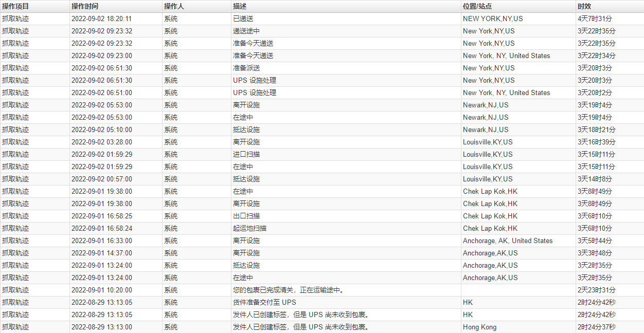Screen dimensions: 644x333
Task: Click timestamp 2022-09-02 18:20:11
Action: (101, 18)
